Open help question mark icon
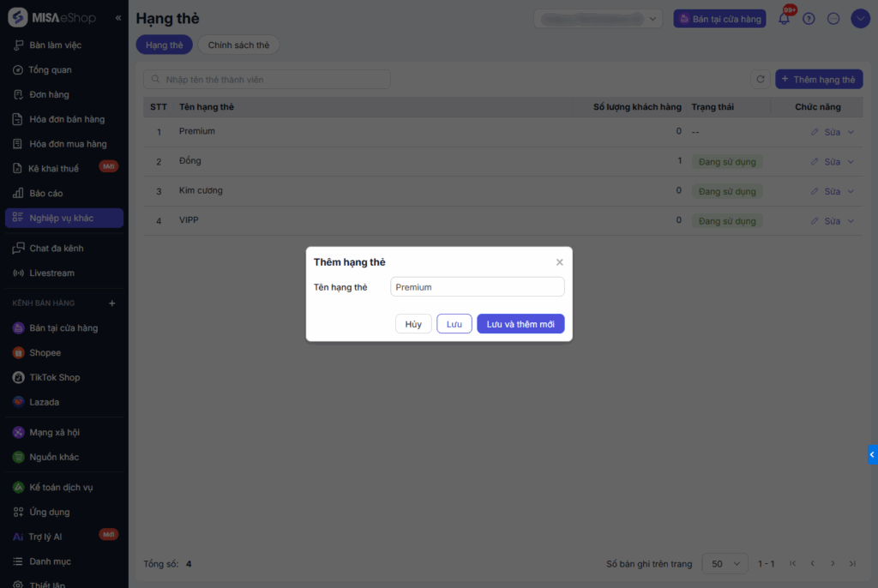Image resolution: width=878 pixels, height=588 pixels. (809, 19)
